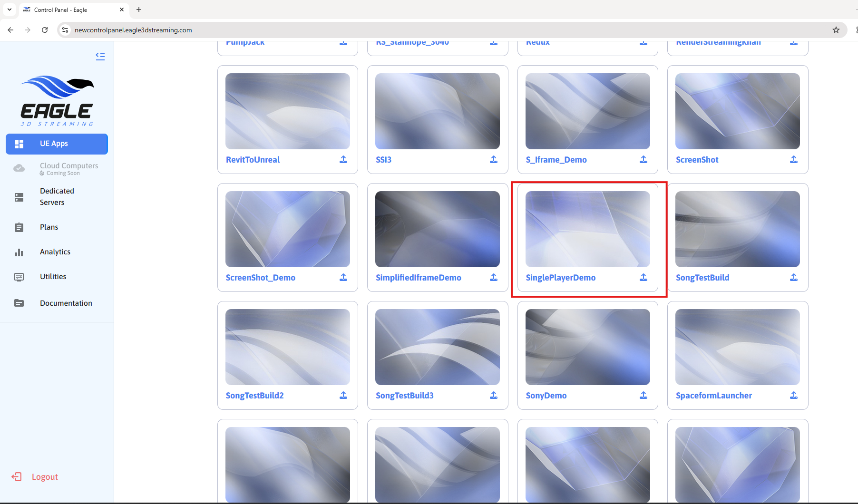Click the Logout link
Screen dimensions: 858x504
[x=44, y=477]
